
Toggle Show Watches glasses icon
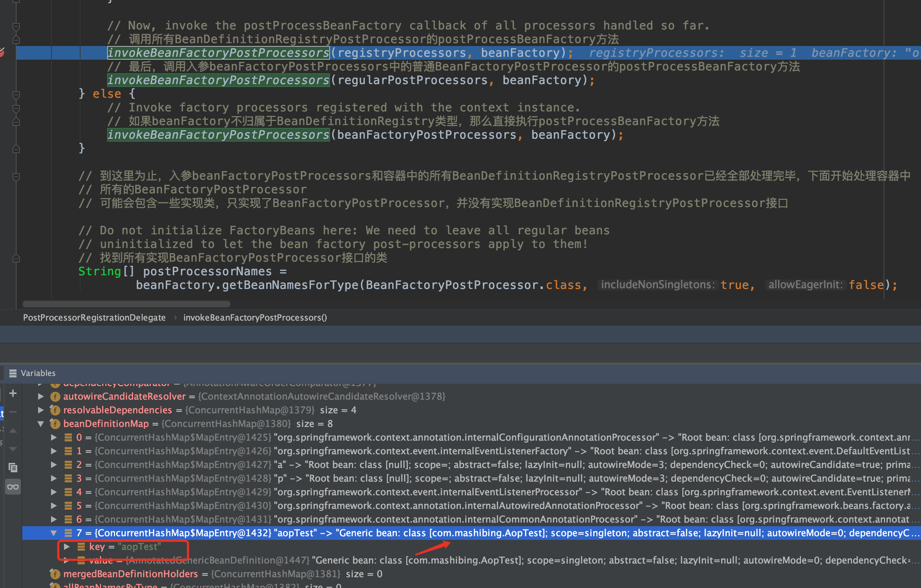[13, 487]
